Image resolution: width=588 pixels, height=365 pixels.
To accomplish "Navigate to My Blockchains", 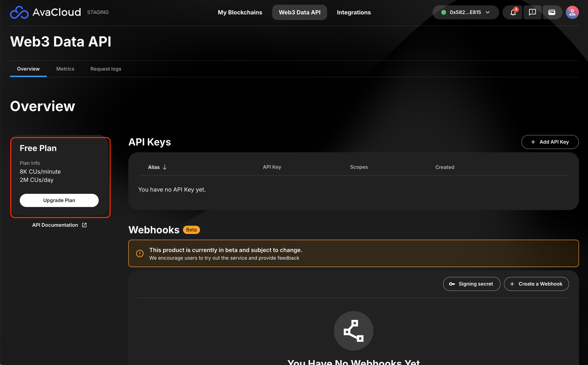I will click(x=240, y=12).
